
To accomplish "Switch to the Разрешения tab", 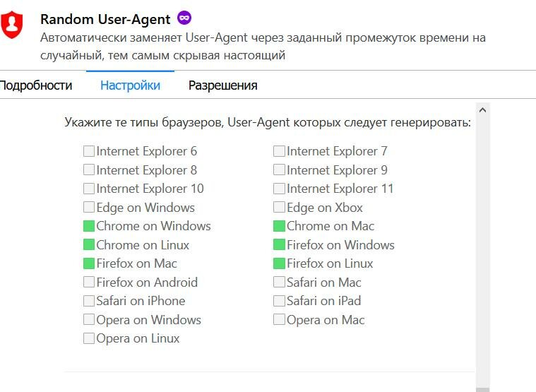I will 223,85.
